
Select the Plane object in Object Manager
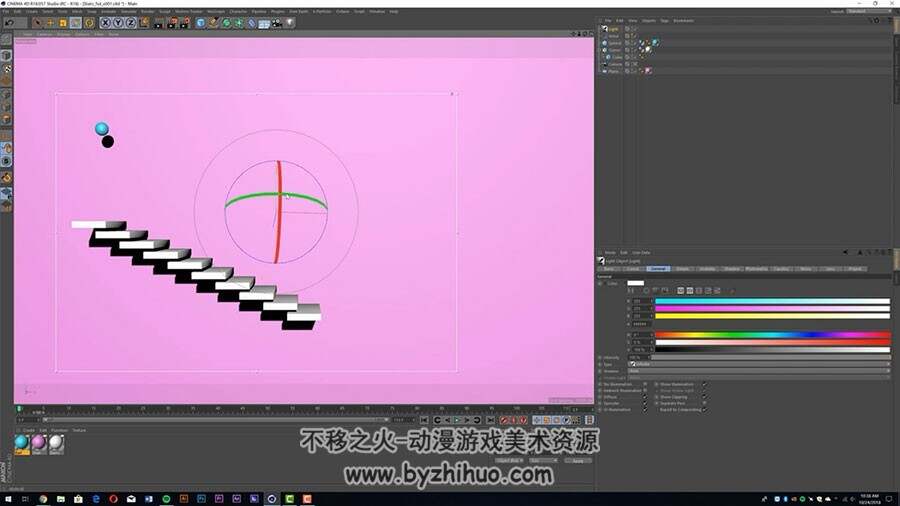[614, 71]
